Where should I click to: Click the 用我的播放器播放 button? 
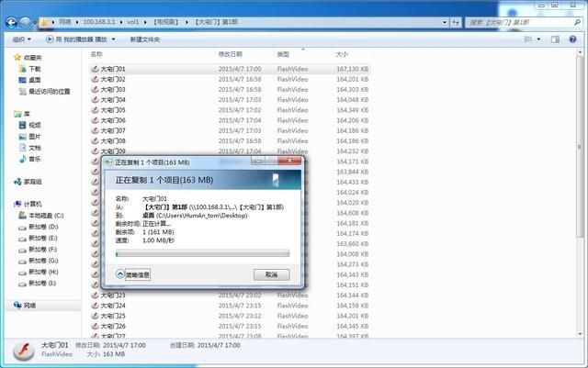76,39
